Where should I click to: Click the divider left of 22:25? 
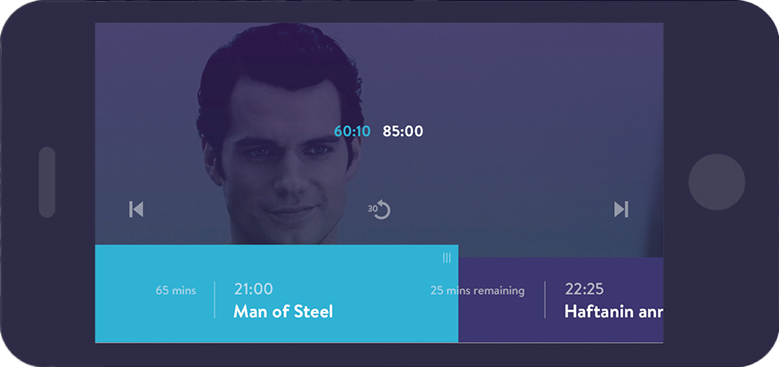545,299
